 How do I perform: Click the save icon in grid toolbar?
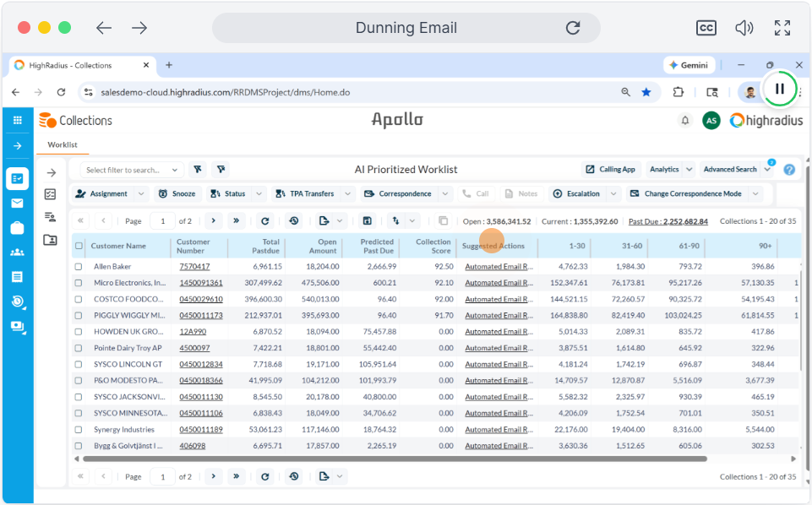coord(367,221)
